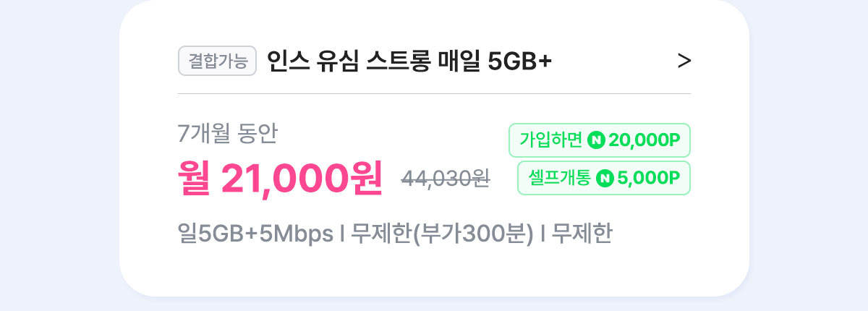868x311 pixels.
Task: Select the 가입하면 20,000P reward badge
Action: [x=600, y=140]
